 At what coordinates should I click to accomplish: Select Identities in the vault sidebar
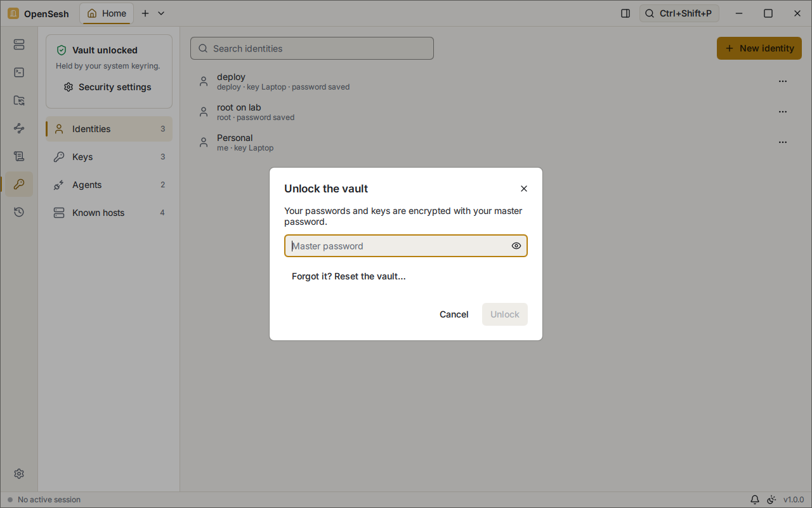pyautogui.click(x=109, y=129)
